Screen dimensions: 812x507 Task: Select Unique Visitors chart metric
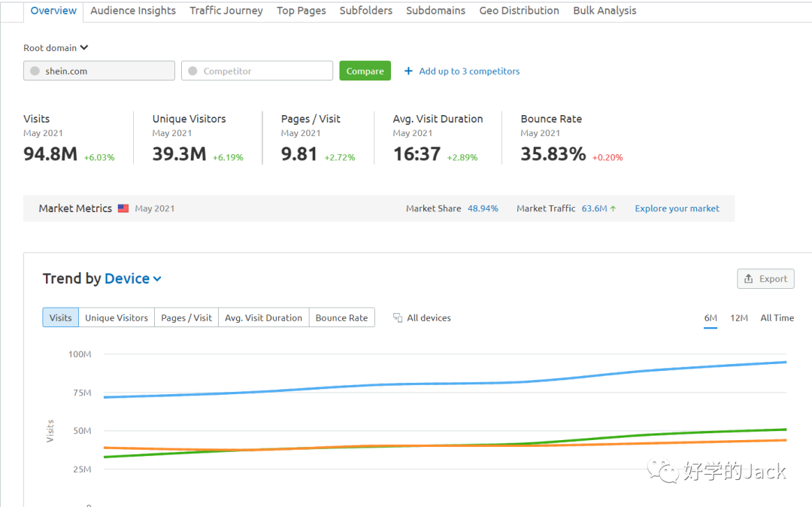click(x=117, y=317)
